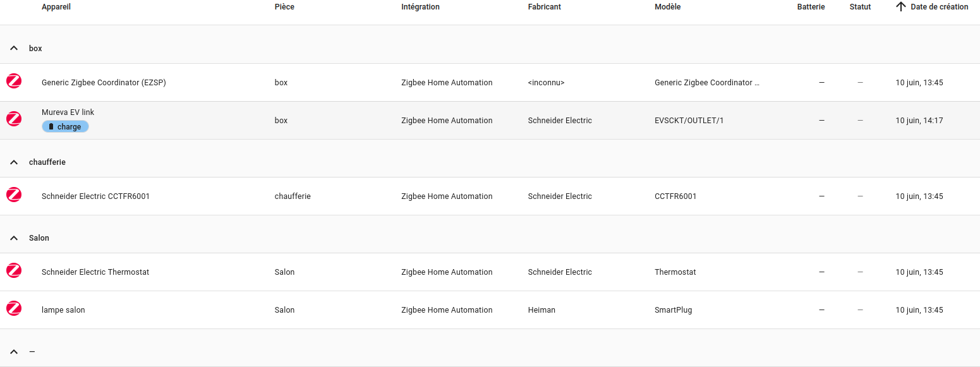This screenshot has width=980, height=367.
Task: Click Salon room cell of lampe salon row
Action: pos(285,310)
